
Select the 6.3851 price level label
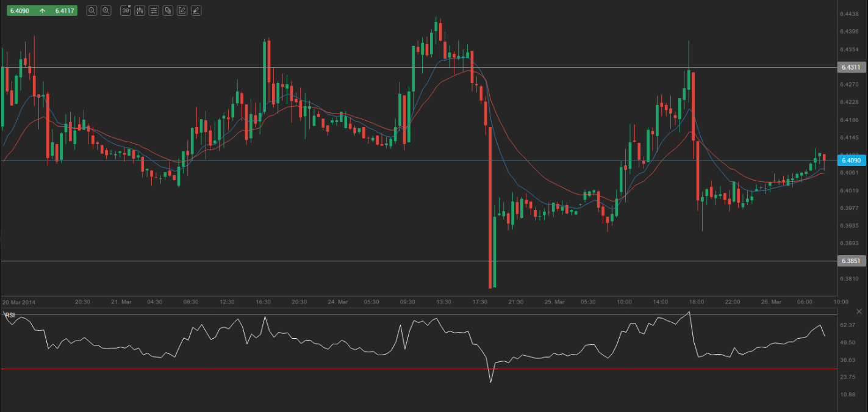click(850, 261)
